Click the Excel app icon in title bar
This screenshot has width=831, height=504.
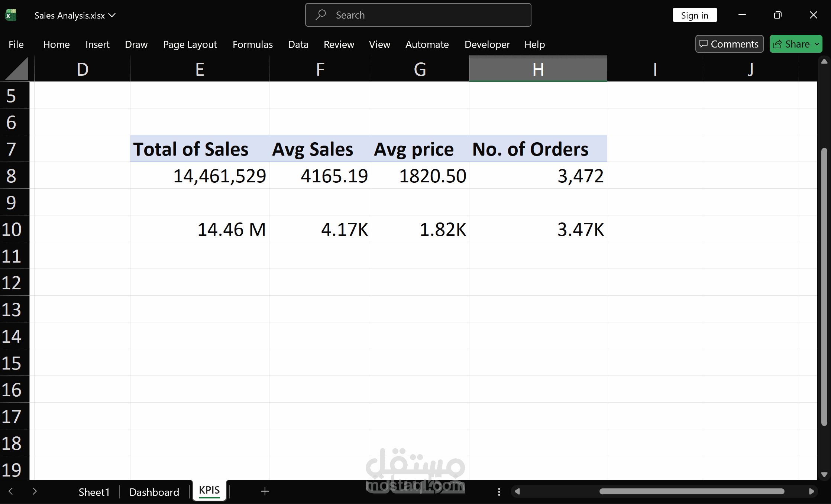click(11, 15)
